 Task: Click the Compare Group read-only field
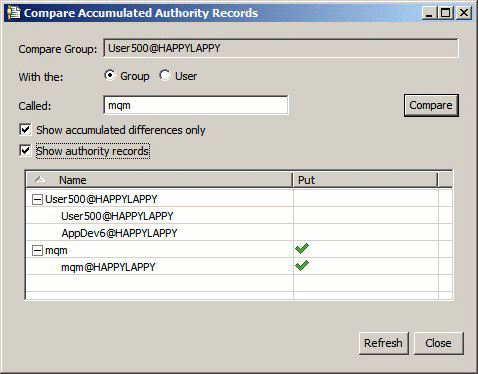[x=281, y=48]
